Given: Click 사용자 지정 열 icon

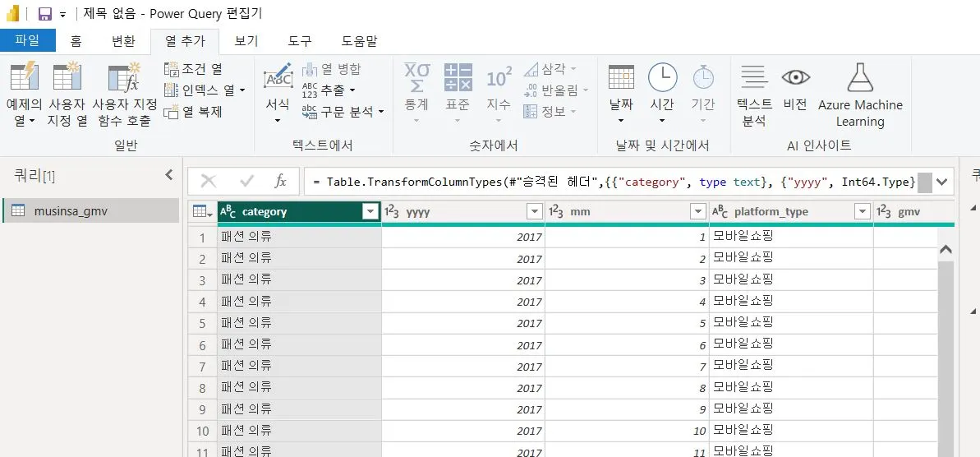Looking at the screenshot, I should tap(67, 77).
